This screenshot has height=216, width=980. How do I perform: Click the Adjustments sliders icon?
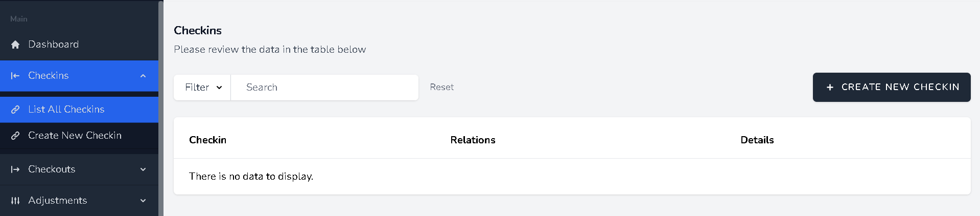[x=15, y=201]
